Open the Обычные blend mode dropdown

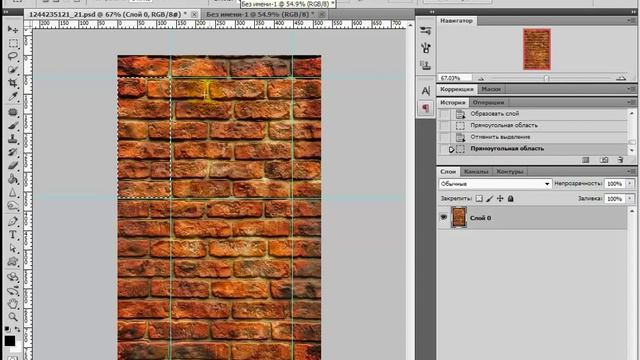point(496,184)
